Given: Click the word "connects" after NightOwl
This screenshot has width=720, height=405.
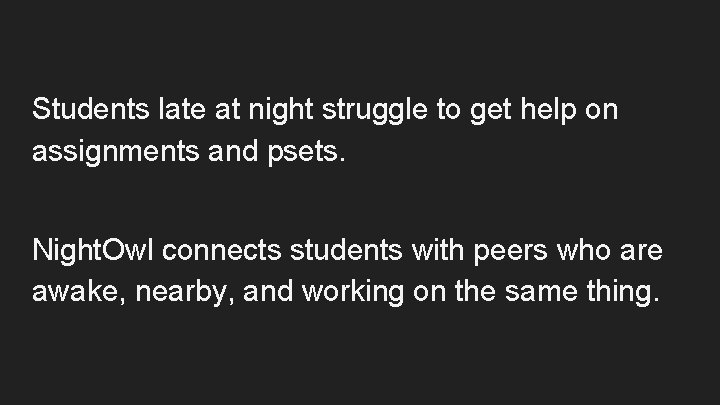Looking at the screenshot, I should (221, 251).
